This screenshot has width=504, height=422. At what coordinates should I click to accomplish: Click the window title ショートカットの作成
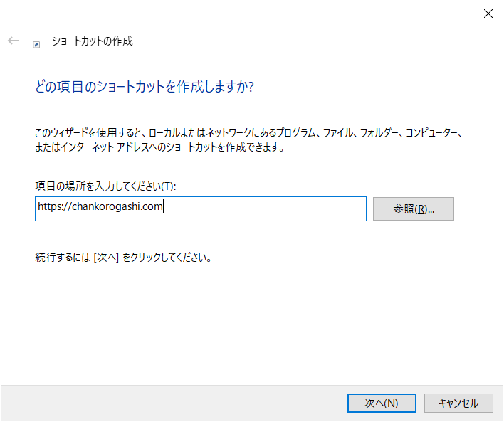click(x=93, y=41)
